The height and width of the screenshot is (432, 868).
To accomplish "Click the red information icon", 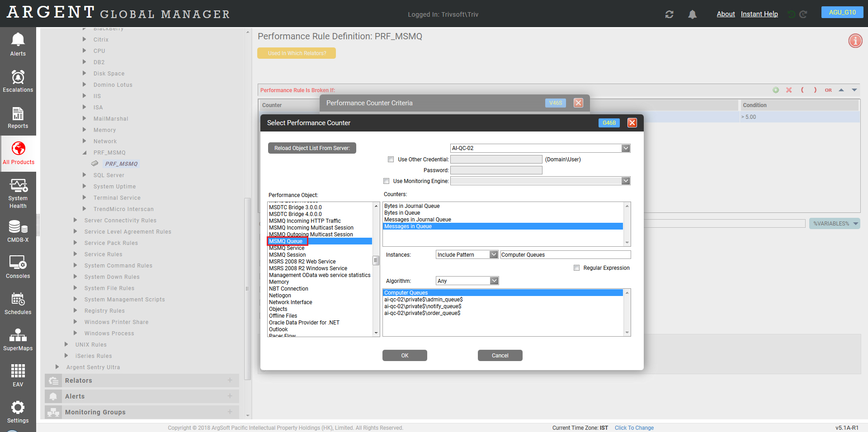I will click(x=855, y=41).
